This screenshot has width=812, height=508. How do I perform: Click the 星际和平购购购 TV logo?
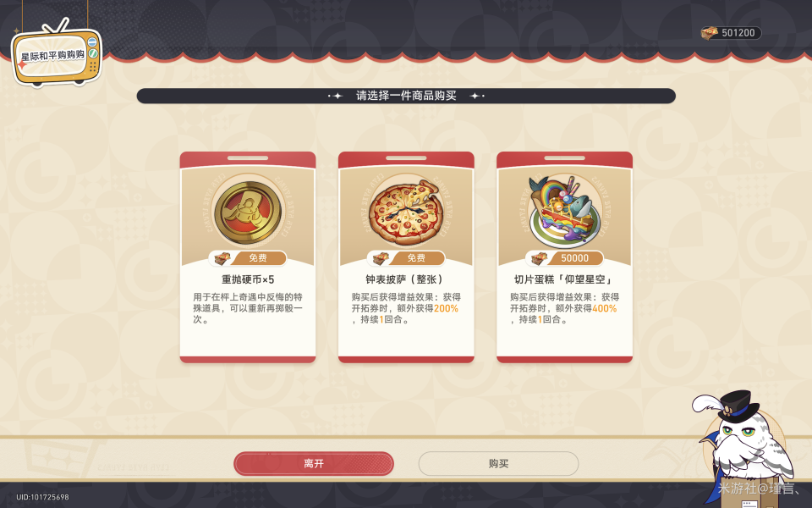(57, 56)
